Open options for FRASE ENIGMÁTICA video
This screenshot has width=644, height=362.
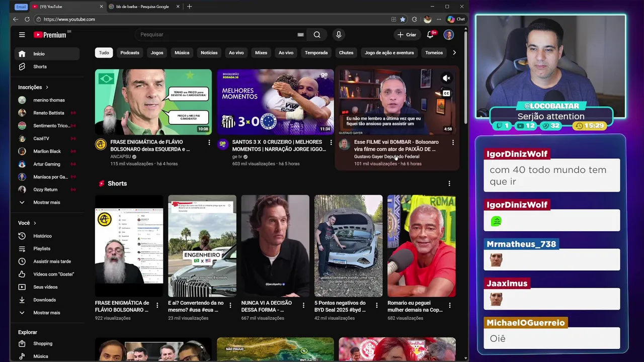click(x=209, y=143)
